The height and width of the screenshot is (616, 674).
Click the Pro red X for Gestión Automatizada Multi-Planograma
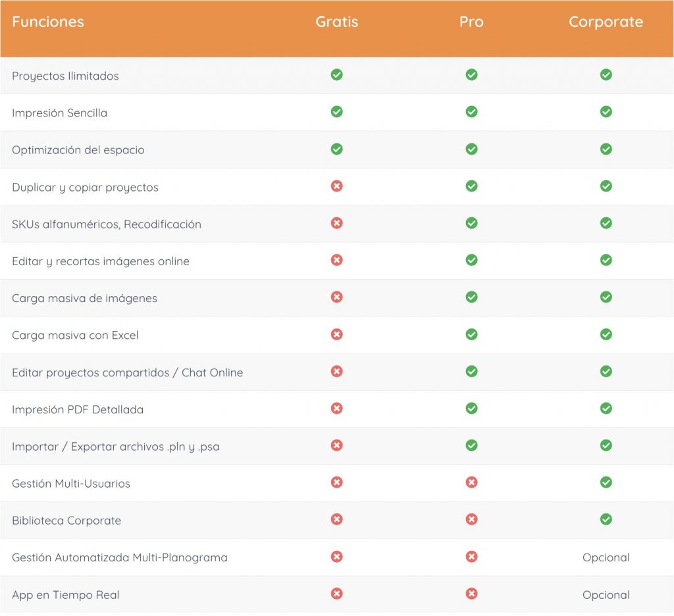click(x=471, y=557)
